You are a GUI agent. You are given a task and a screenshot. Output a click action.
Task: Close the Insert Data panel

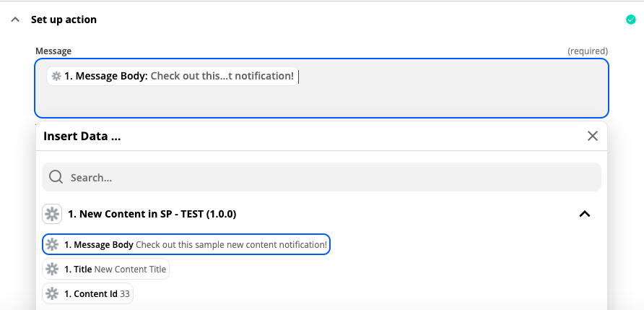[x=592, y=136]
